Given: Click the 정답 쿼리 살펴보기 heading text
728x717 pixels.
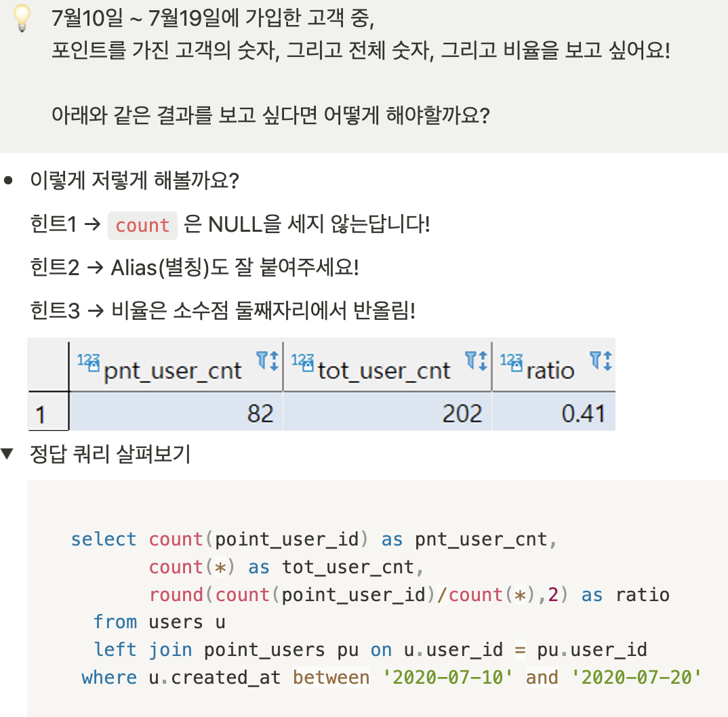Looking at the screenshot, I should coord(110,454).
